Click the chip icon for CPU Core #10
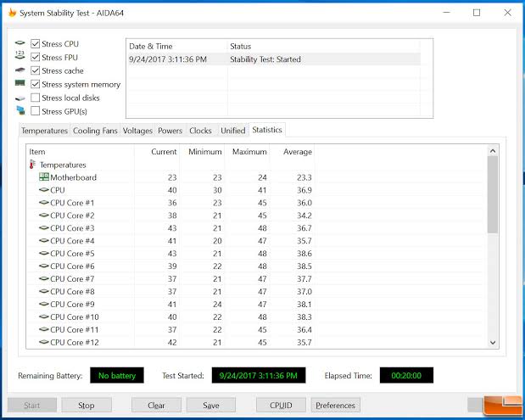The height and width of the screenshot is (420, 525). coord(44,316)
